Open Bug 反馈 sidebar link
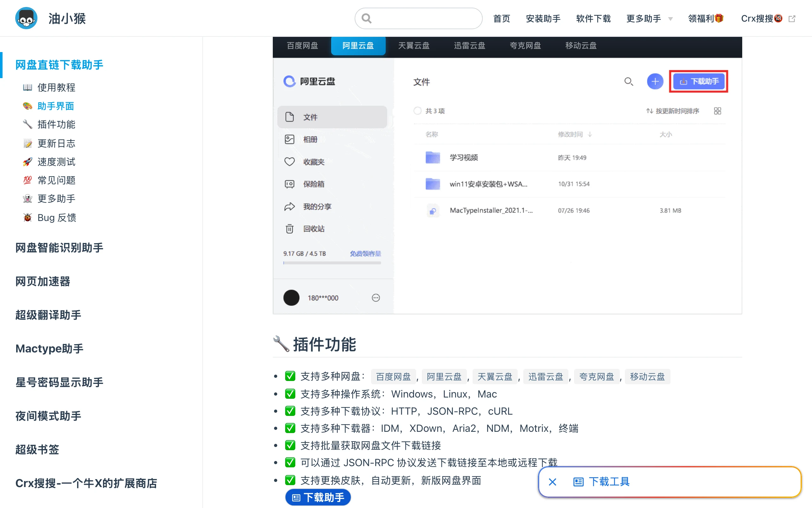 (x=50, y=218)
